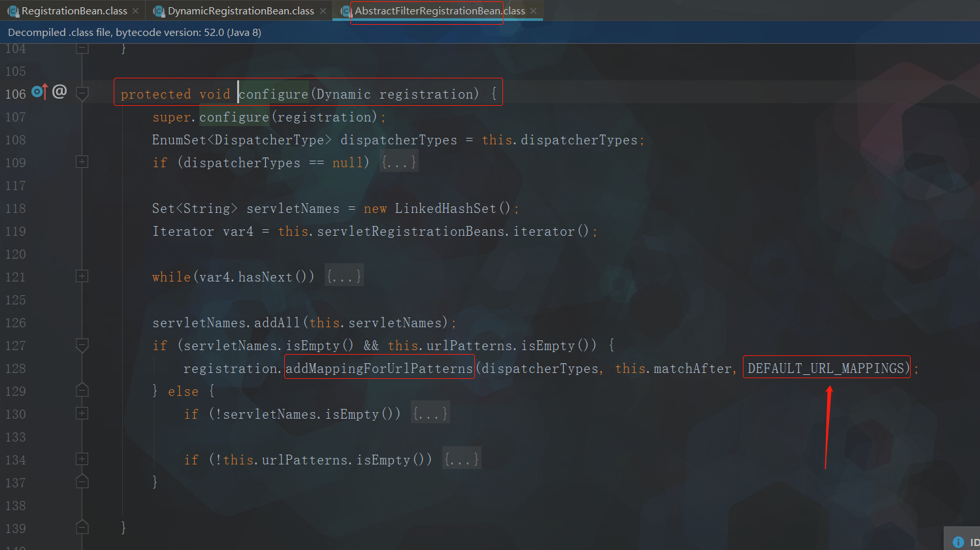Click the configure method name on line 106
Screen dimensions: 980x550
[x=273, y=94]
